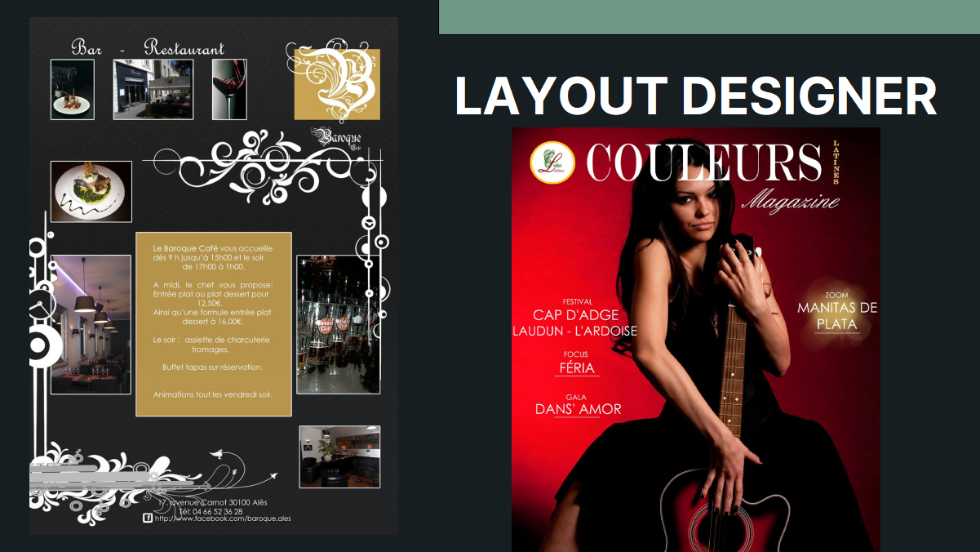Screen dimensions: 980x552
Task: Expand the ZOOM section heading
Action: (836, 293)
